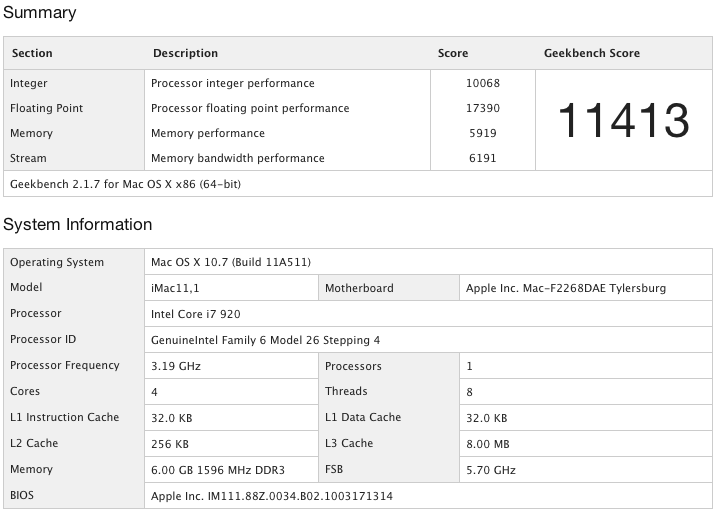Select the 3.19 GHz processor frequency value

point(176,366)
